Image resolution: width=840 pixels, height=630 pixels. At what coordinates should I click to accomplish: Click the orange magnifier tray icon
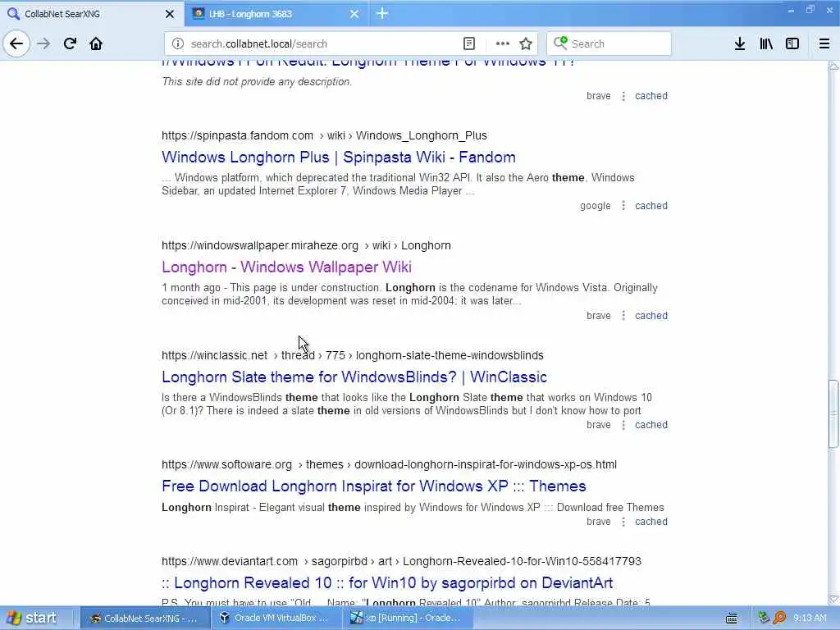pyautogui.click(x=779, y=619)
